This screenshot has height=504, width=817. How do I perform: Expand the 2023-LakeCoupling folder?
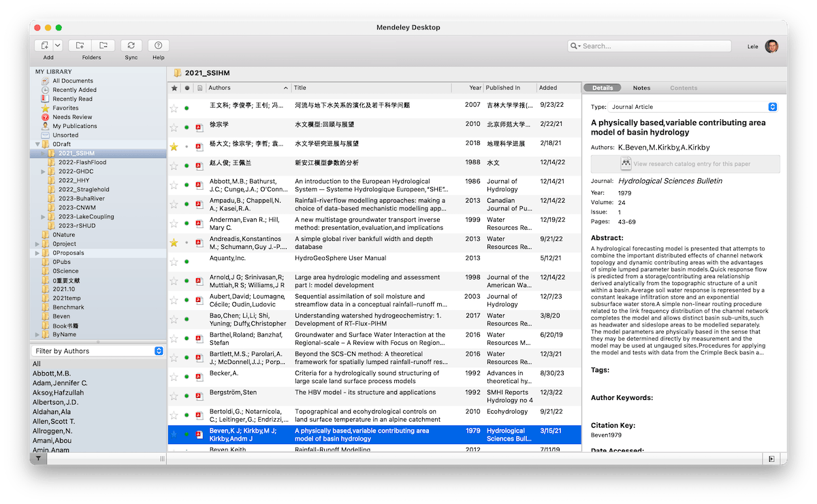44,217
